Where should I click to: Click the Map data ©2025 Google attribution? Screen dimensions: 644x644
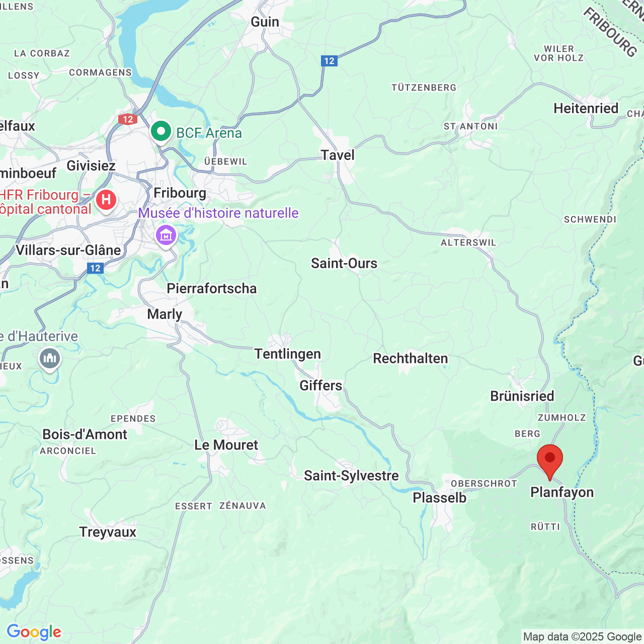[x=582, y=637]
